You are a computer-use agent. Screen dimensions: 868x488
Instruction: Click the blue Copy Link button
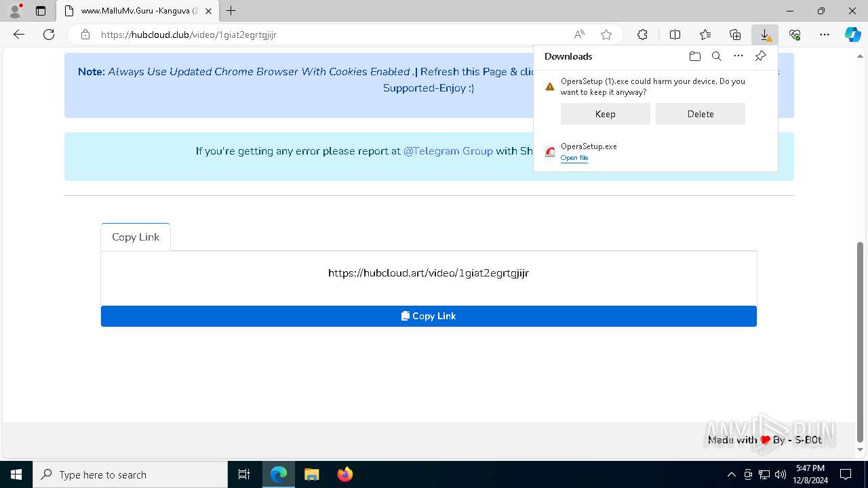429,316
